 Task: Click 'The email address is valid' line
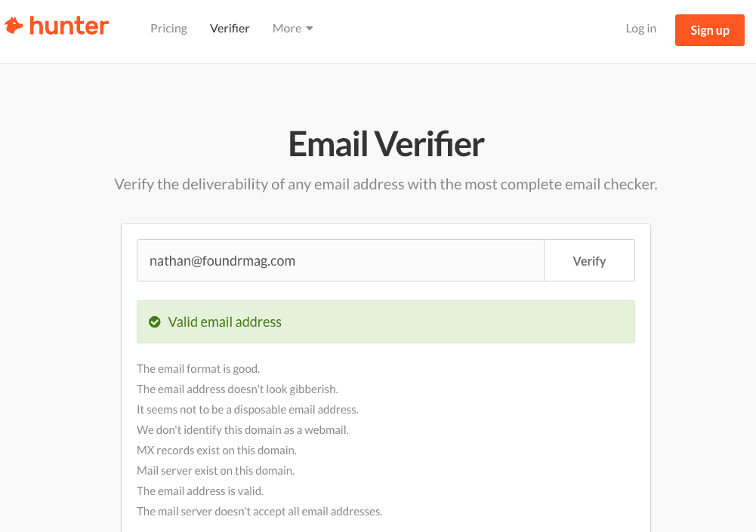pos(200,491)
